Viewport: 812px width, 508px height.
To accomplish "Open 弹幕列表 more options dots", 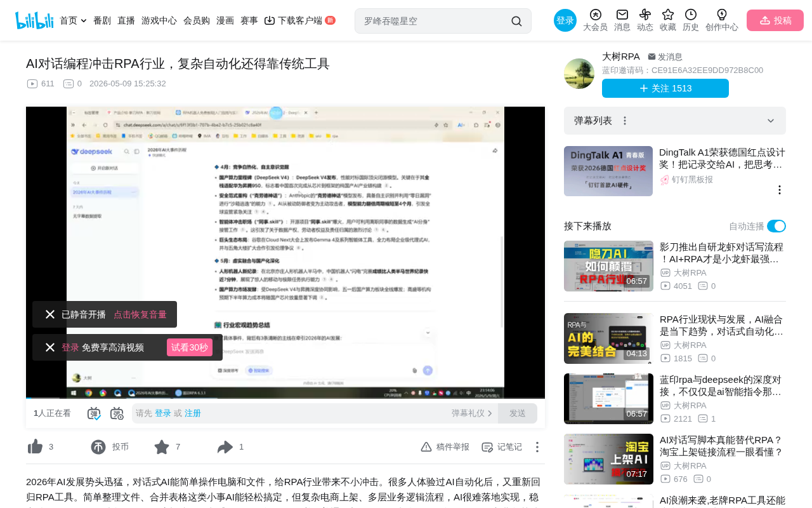I will point(625,121).
